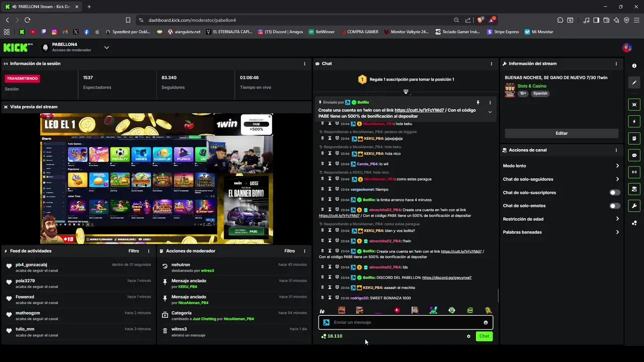Select the pb4_gonzacabj follow activity entry
The height and width of the screenshot is (362, 644).
(78, 267)
